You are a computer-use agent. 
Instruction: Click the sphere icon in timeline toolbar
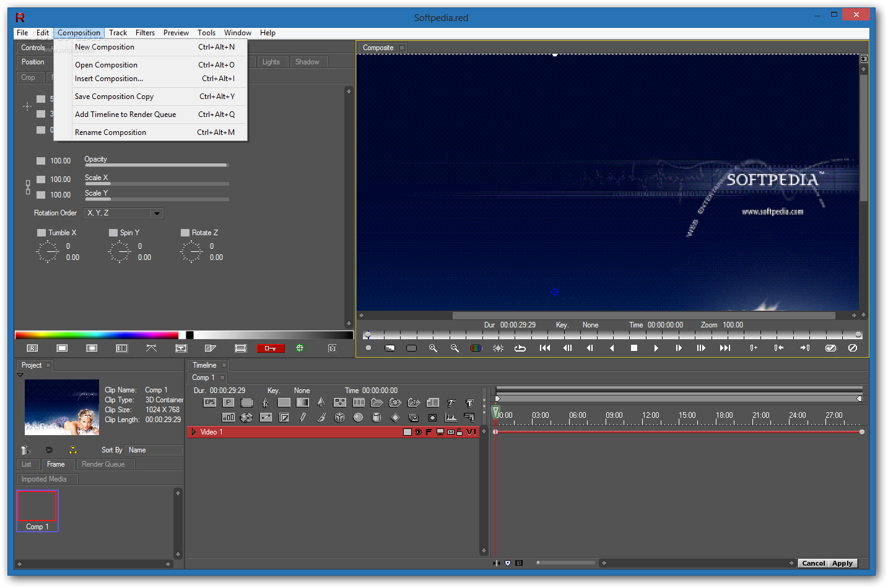coord(359,418)
